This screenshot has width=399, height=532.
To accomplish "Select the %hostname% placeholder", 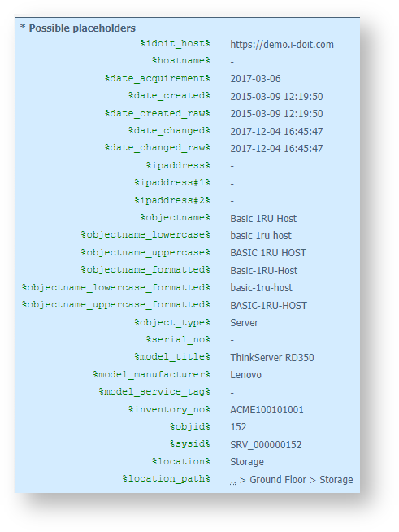I will (x=181, y=61).
